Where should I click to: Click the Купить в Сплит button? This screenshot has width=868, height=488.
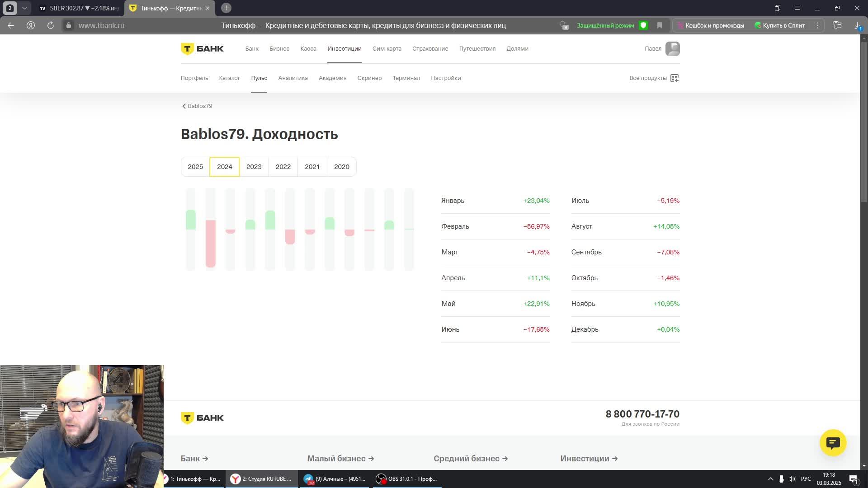coord(780,25)
